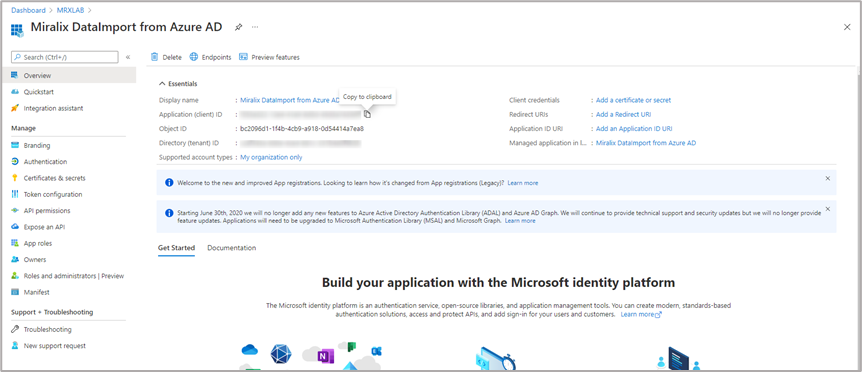Click the Branding sidebar icon

[15, 146]
